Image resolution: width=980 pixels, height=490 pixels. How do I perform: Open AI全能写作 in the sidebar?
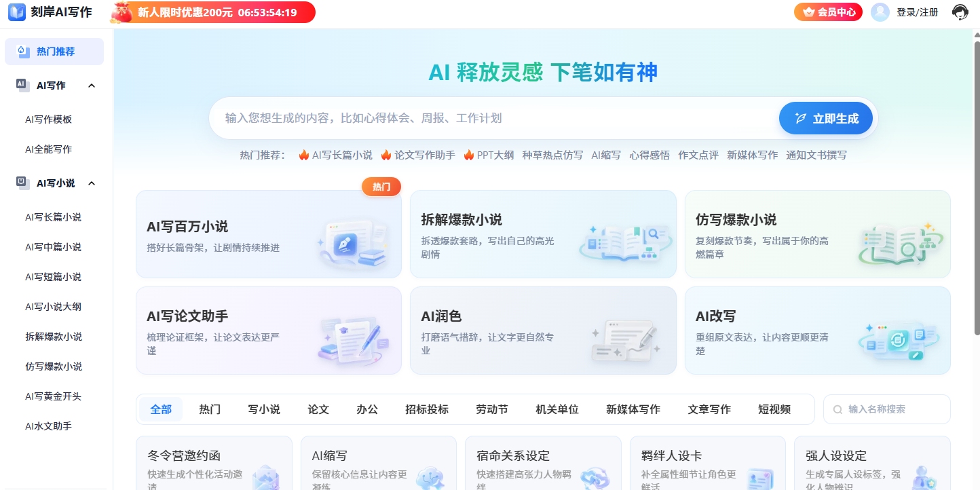49,149
